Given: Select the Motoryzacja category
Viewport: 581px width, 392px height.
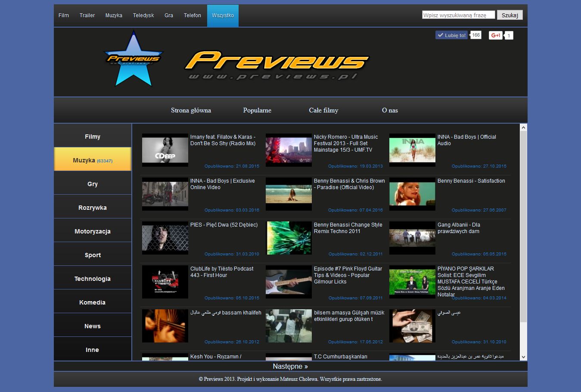Looking at the screenshot, I should coord(93,231).
